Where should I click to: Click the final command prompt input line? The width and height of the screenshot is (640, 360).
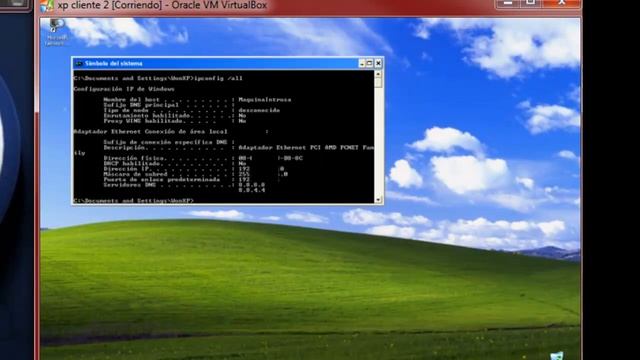133,200
